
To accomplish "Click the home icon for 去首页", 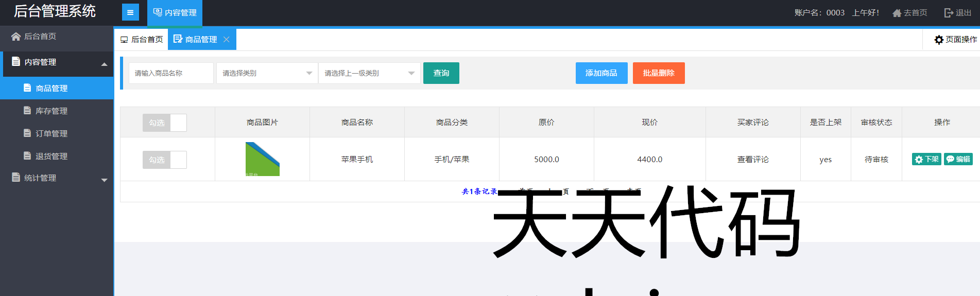I will pyautogui.click(x=897, y=13).
